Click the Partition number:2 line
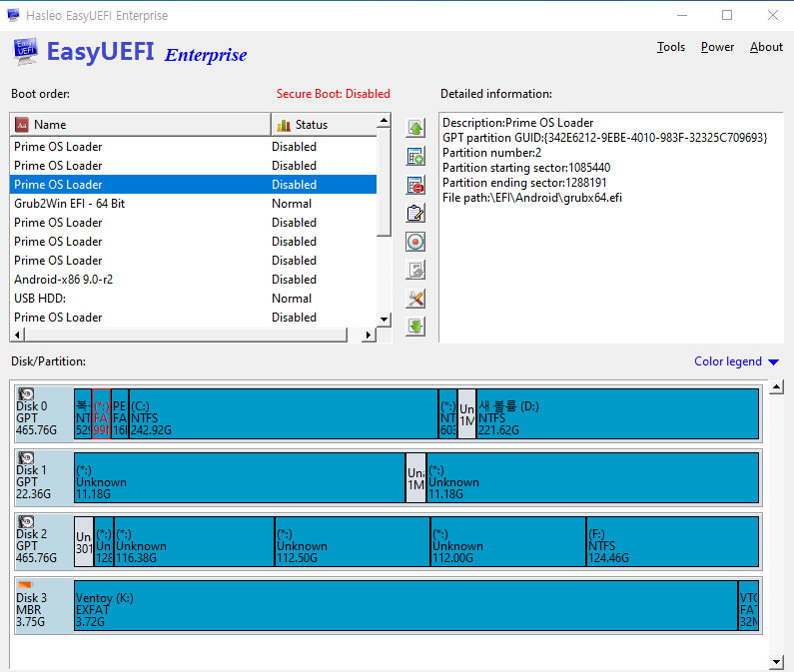794x672 pixels. tap(491, 153)
